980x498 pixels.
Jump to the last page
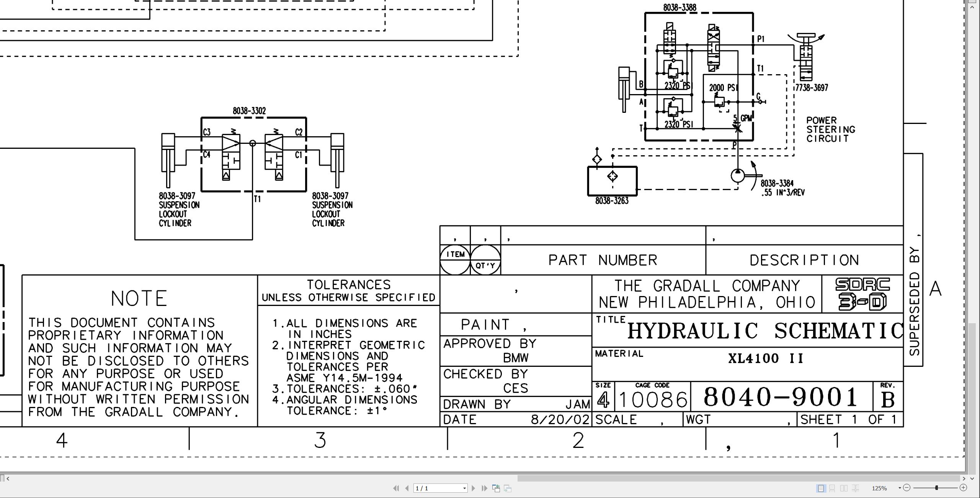click(x=484, y=488)
